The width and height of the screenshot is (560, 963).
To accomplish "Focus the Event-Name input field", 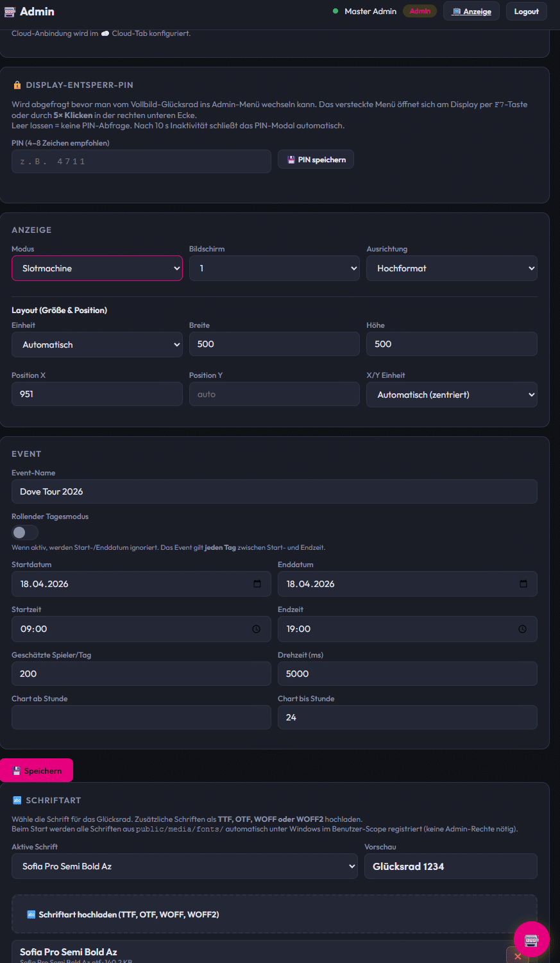I will pyautogui.click(x=275, y=491).
